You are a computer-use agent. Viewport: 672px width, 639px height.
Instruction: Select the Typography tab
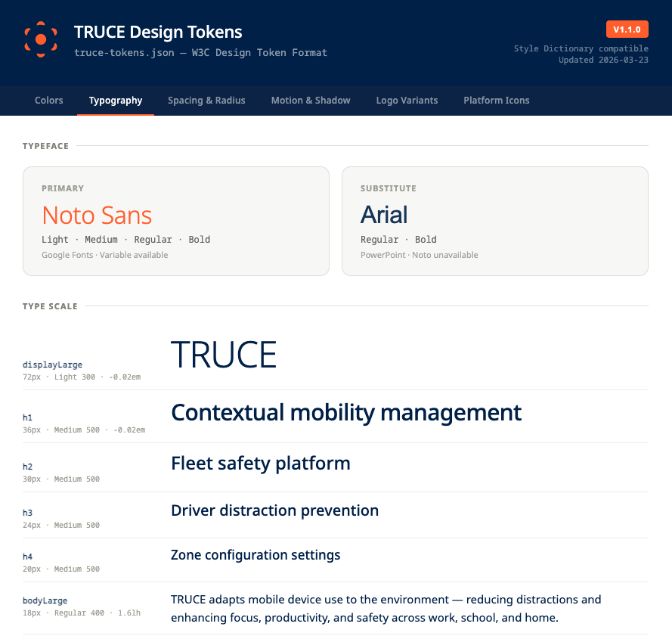(116, 101)
